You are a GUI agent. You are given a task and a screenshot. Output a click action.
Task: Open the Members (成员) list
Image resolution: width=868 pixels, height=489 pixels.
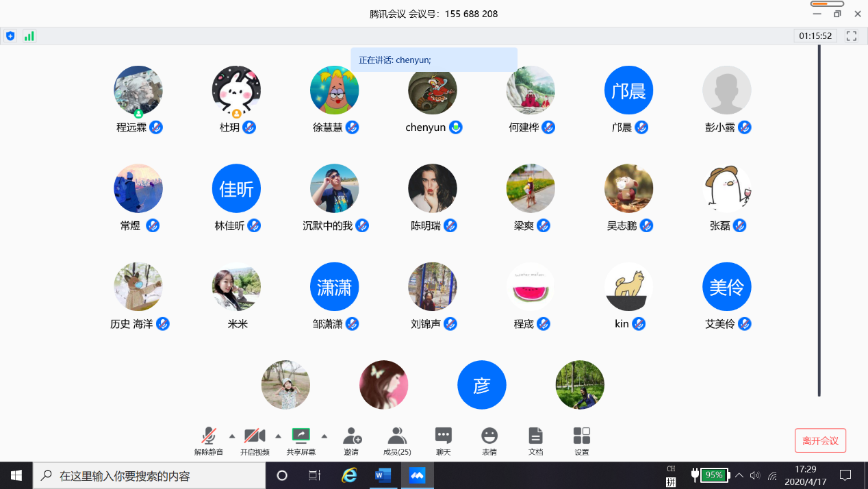[x=397, y=440]
